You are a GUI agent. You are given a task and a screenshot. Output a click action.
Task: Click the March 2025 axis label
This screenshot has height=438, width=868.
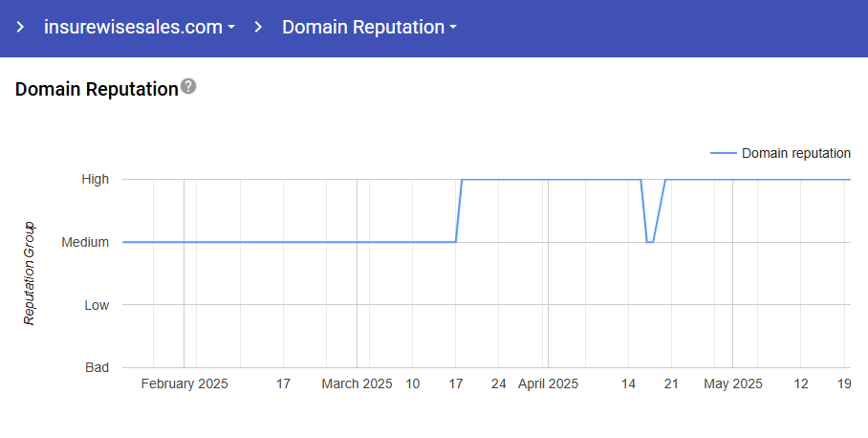(357, 383)
